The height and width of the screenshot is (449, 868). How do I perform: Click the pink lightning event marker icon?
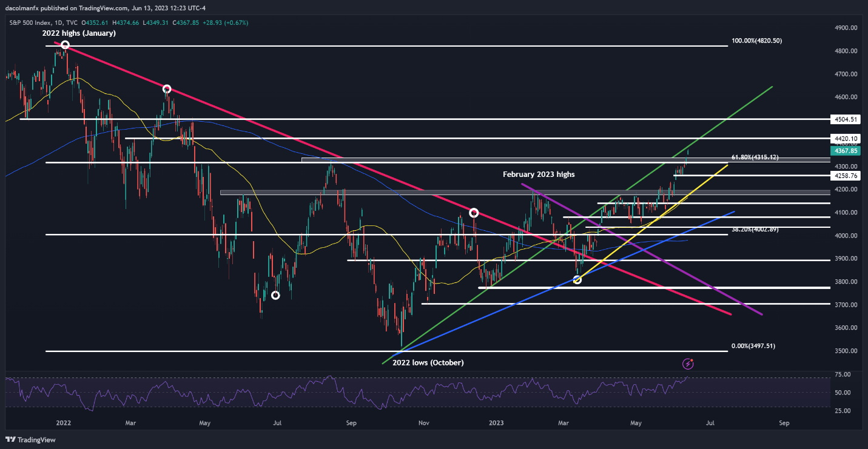tap(688, 364)
